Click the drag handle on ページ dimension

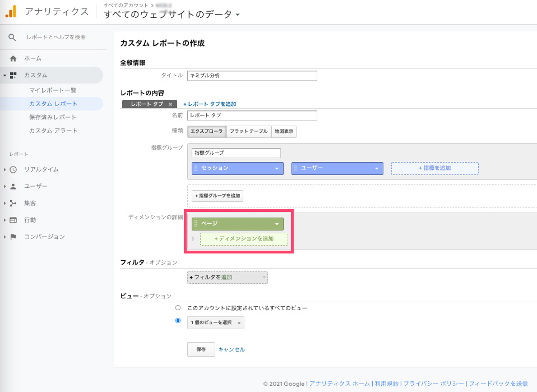[x=196, y=224]
